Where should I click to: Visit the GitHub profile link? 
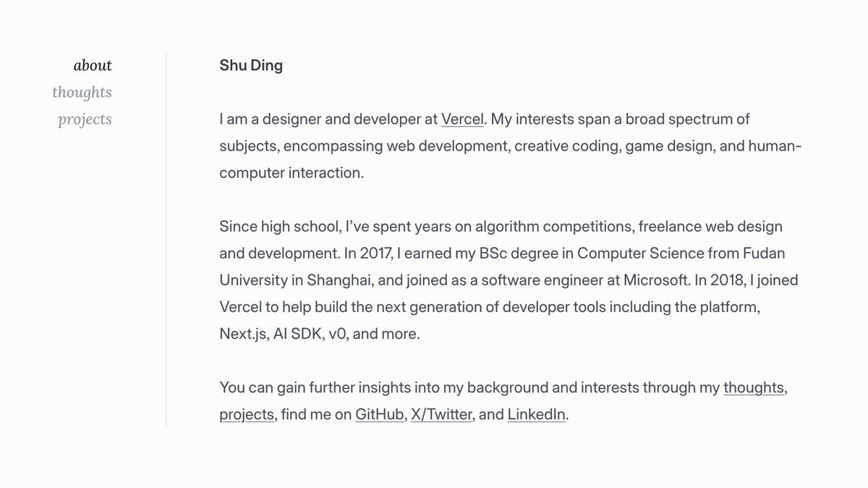pos(379,416)
